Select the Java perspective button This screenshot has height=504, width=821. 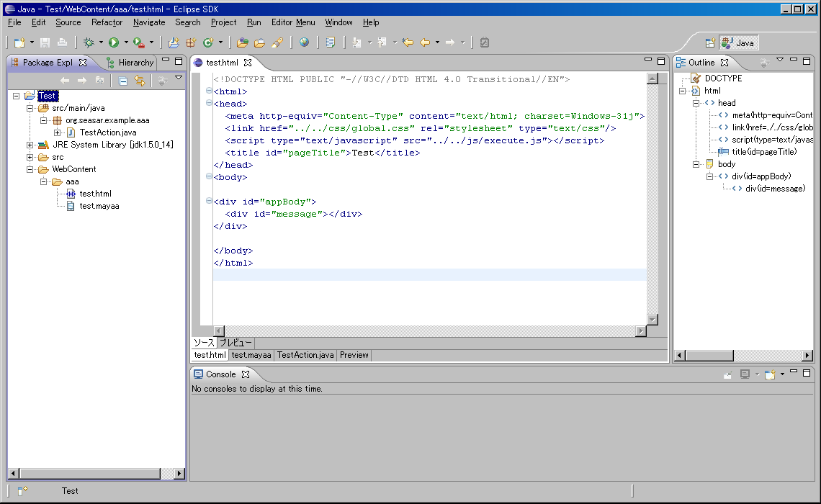click(738, 43)
